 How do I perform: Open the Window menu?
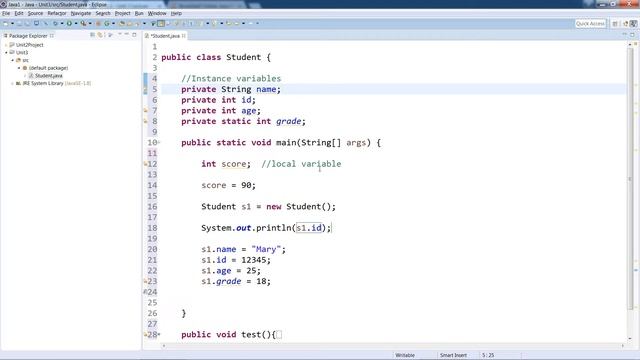(x=157, y=13)
